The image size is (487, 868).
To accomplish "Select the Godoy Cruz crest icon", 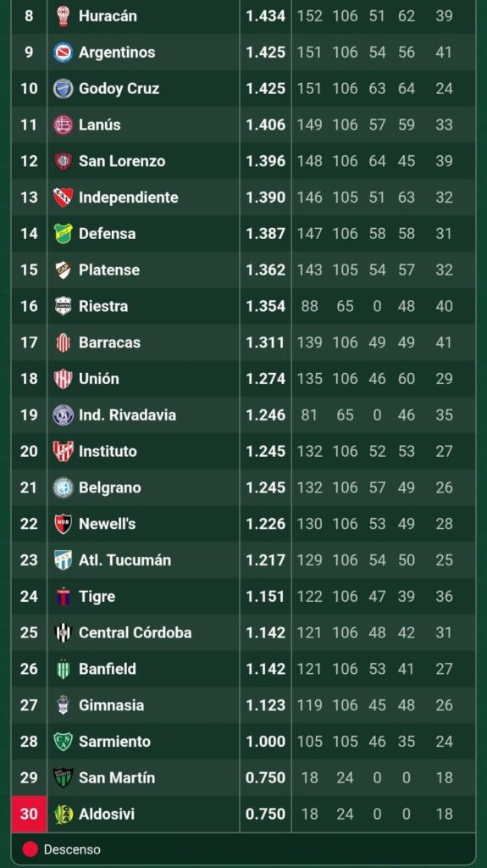I will (63, 88).
